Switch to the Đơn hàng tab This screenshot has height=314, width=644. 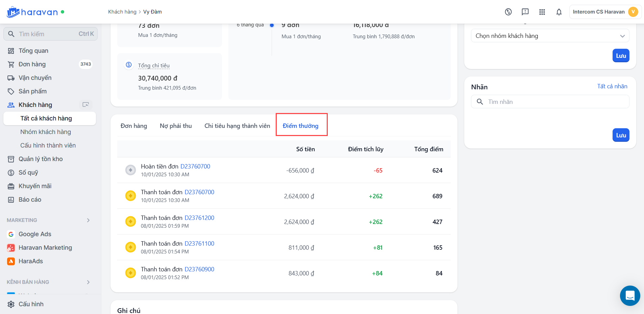tap(134, 126)
